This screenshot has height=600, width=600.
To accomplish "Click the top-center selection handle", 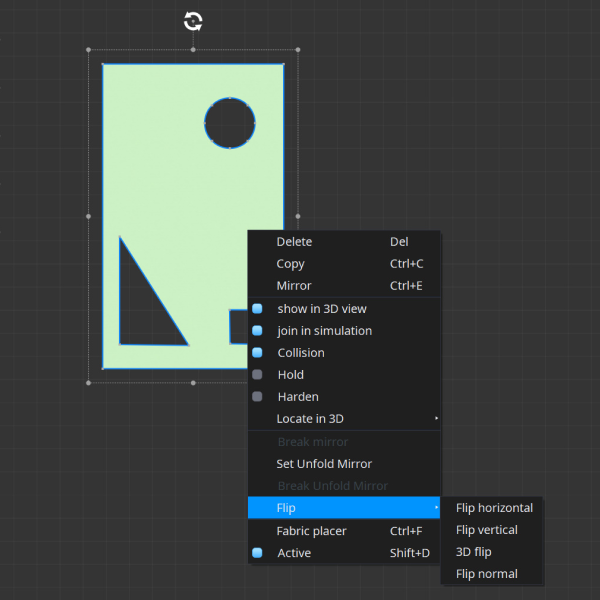I will pyautogui.click(x=193, y=49).
